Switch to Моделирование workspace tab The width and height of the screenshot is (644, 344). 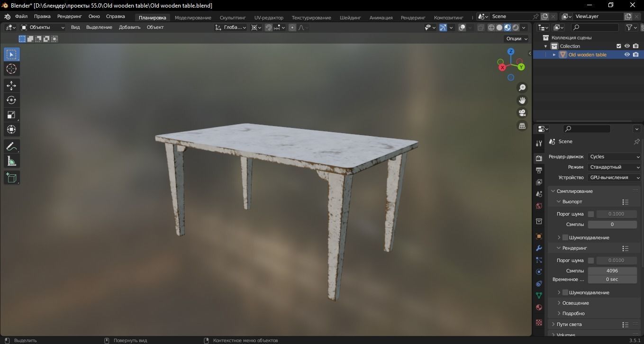tap(193, 18)
